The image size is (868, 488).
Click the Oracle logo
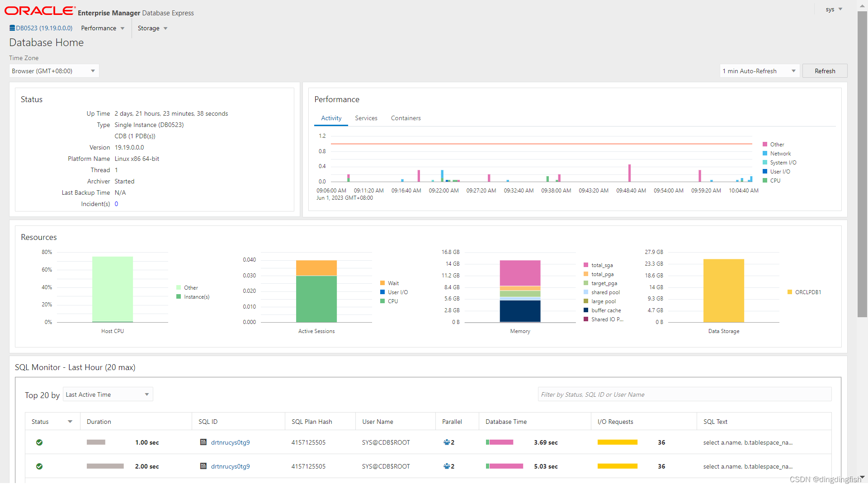pyautogui.click(x=40, y=11)
